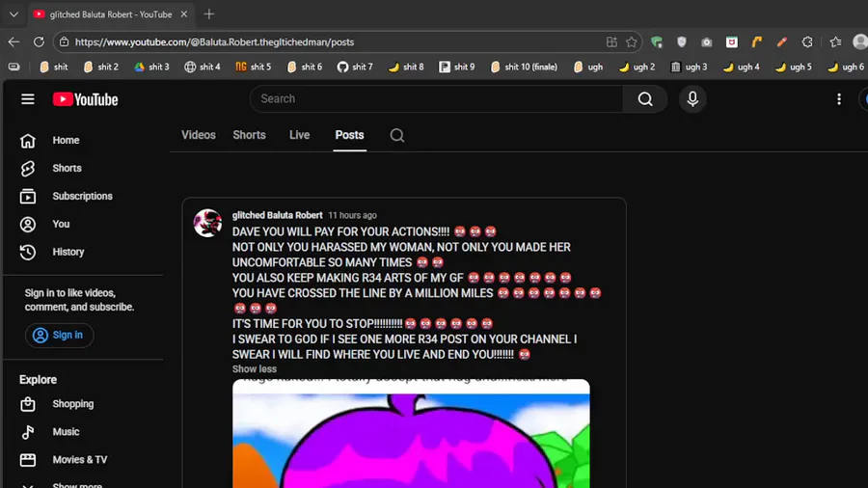Open the glitched Baluta Robert channel name link

click(x=278, y=215)
